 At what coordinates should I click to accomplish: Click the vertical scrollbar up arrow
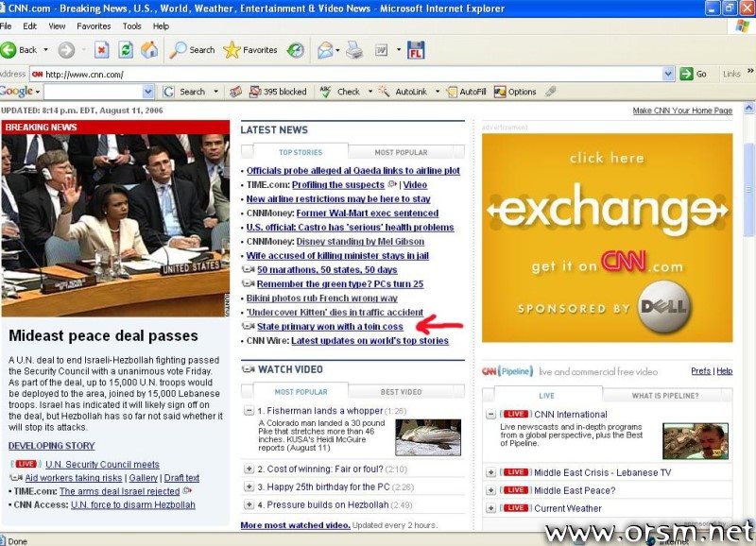(748, 108)
